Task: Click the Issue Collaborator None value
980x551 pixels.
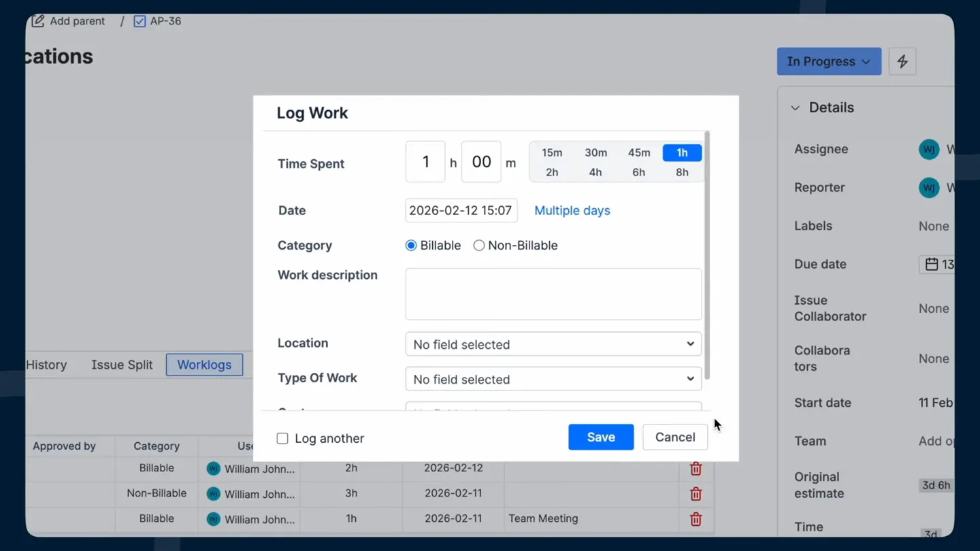Action: (x=934, y=309)
